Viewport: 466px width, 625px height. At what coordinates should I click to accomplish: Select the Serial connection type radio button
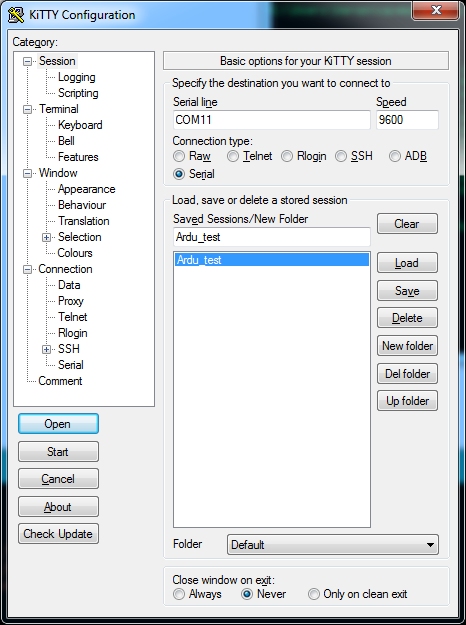click(179, 174)
